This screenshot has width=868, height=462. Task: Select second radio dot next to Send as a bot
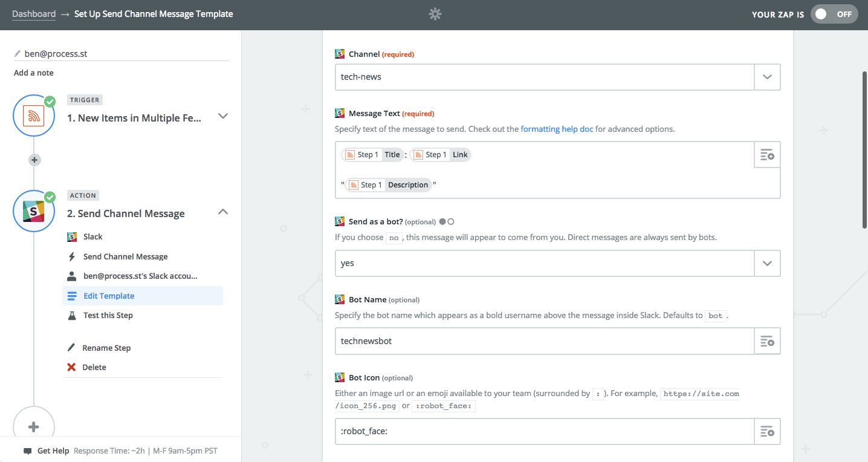coord(451,222)
